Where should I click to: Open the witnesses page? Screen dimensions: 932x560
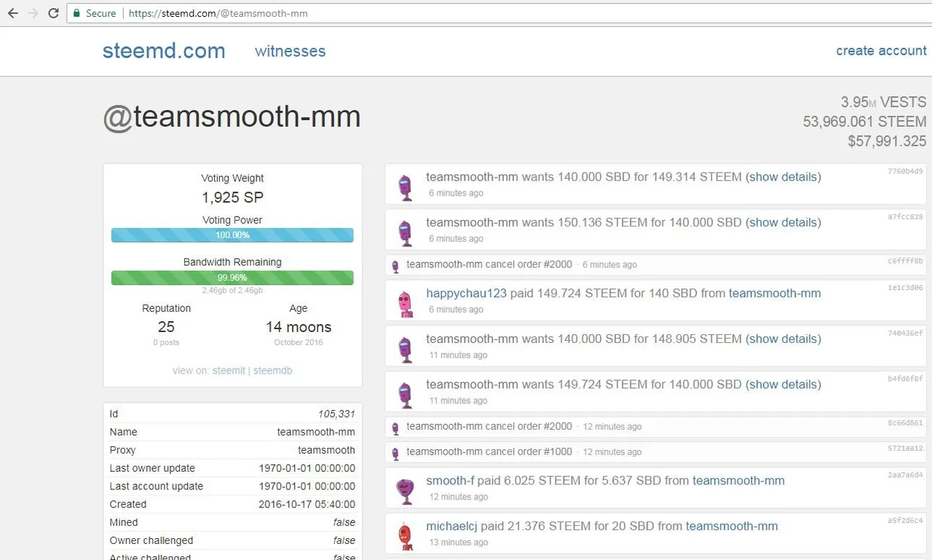tap(290, 51)
